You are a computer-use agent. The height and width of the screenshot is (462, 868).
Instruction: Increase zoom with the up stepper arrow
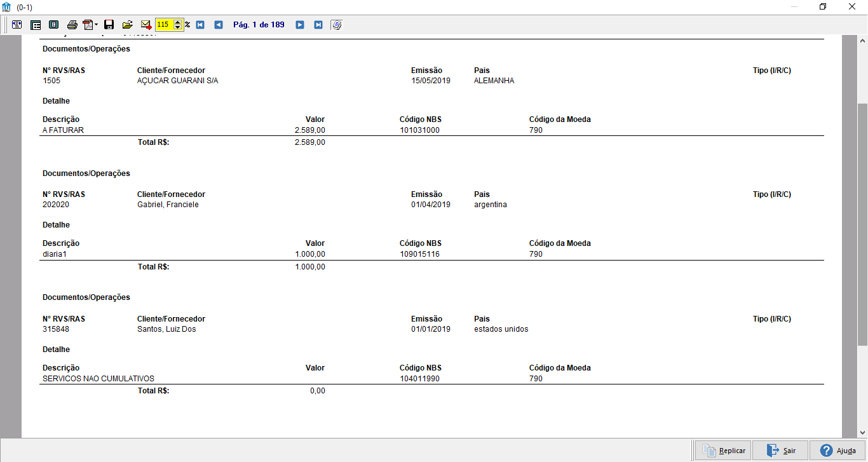178,22
